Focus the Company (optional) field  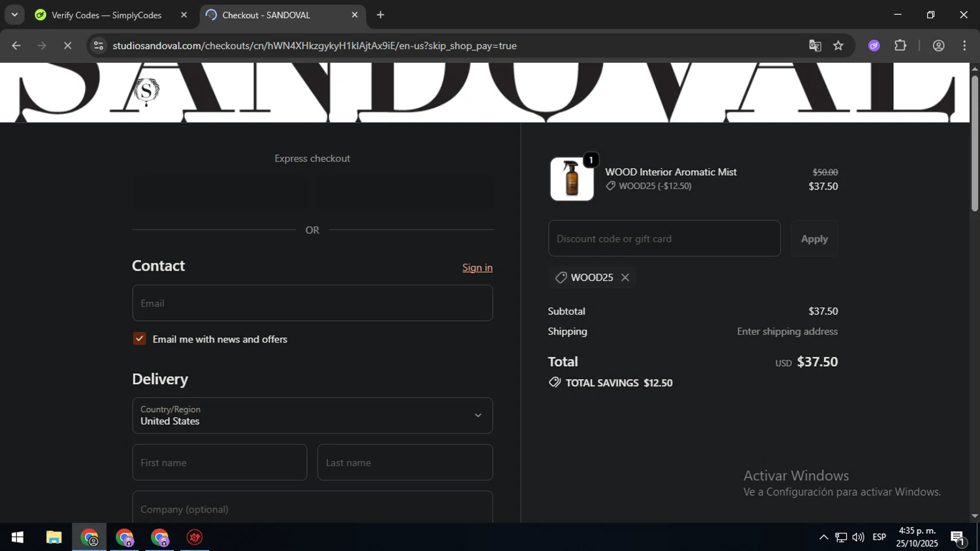tap(312, 507)
